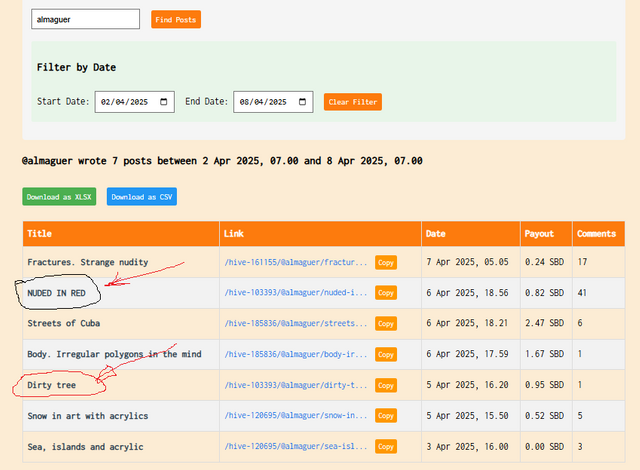640x470 pixels.
Task: Select the title Streets of Cuba
Action: tap(64, 323)
